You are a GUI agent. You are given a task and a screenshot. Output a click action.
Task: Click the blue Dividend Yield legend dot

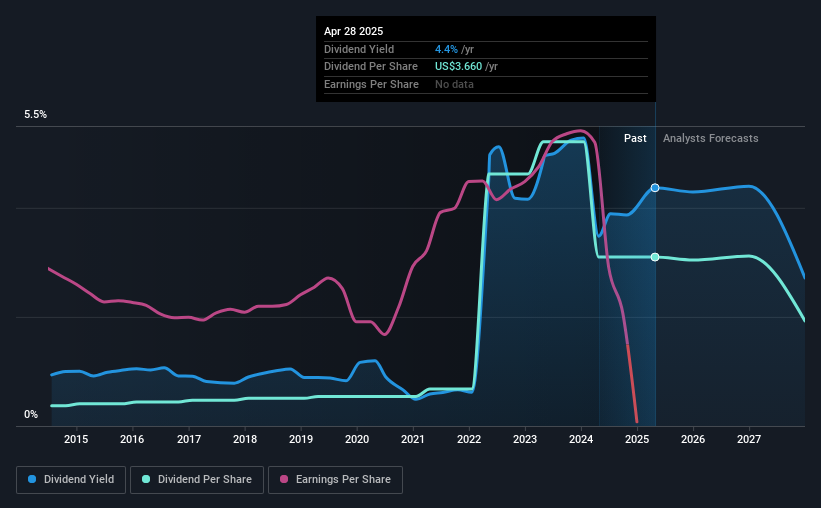click(x=32, y=479)
